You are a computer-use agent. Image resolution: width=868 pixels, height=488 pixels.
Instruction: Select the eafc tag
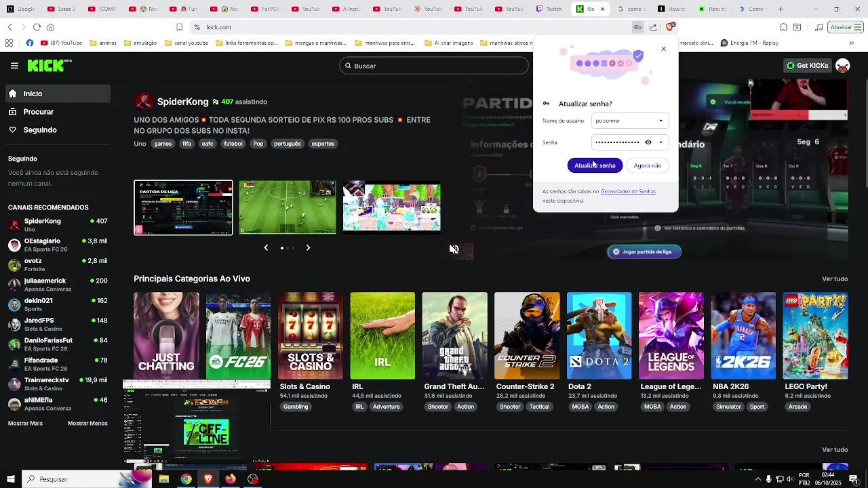(x=208, y=144)
